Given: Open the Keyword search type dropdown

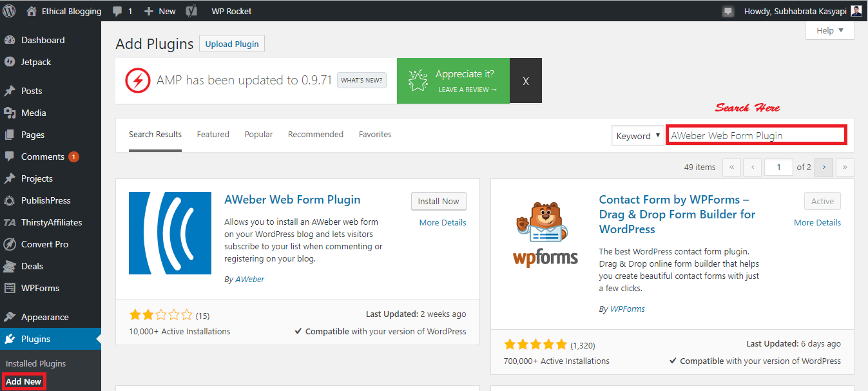Looking at the screenshot, I should (637, 135).
